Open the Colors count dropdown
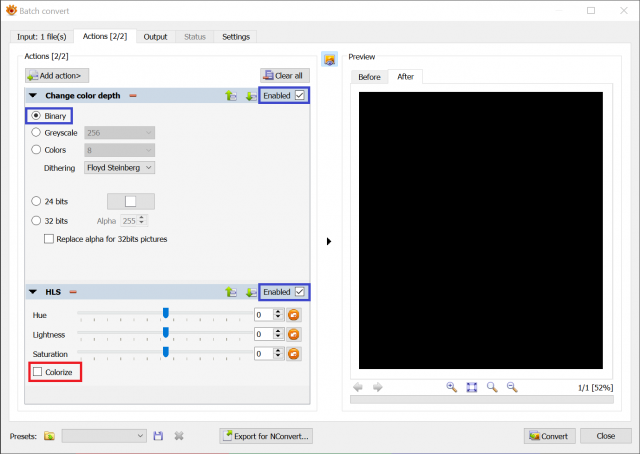 [120, 150]
